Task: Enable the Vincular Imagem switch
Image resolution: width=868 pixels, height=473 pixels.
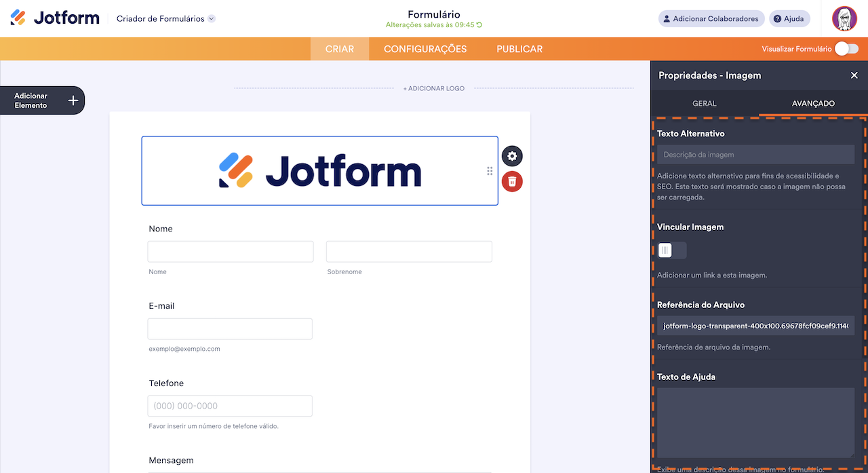Action: point(672,250)
